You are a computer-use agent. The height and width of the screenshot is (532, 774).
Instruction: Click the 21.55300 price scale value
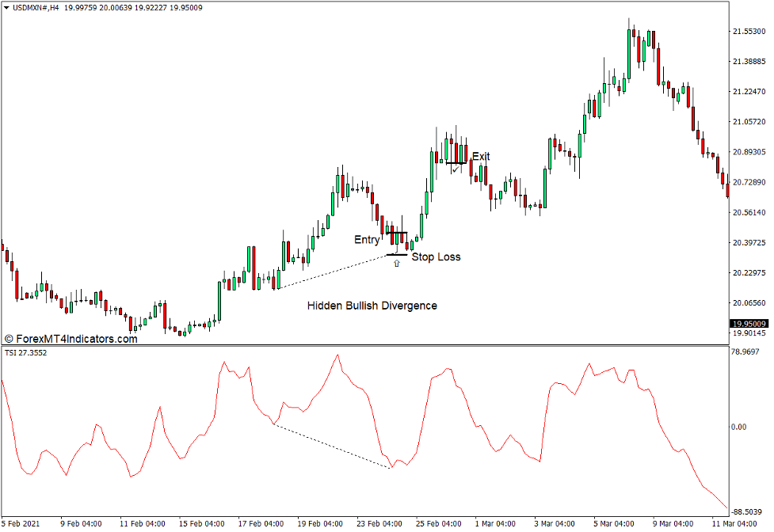[748, 33]
